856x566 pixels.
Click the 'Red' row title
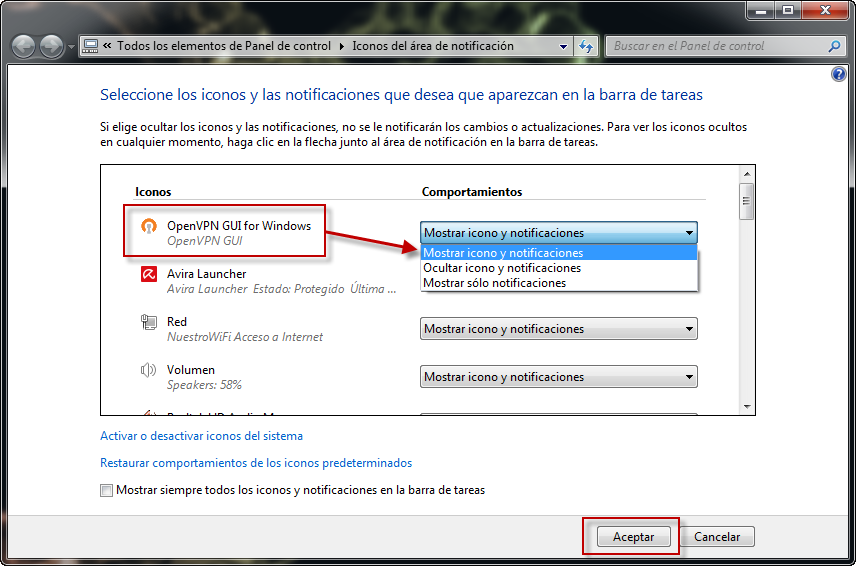177,322
